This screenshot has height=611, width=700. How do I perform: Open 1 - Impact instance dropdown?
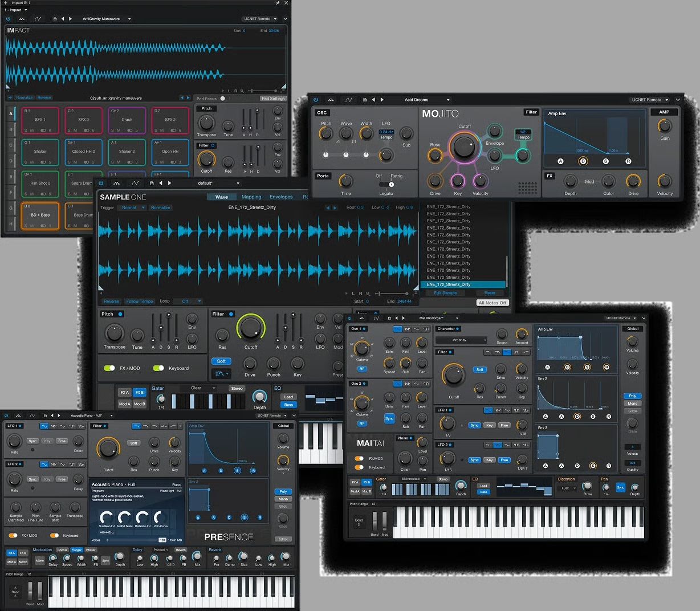[16, 10]
